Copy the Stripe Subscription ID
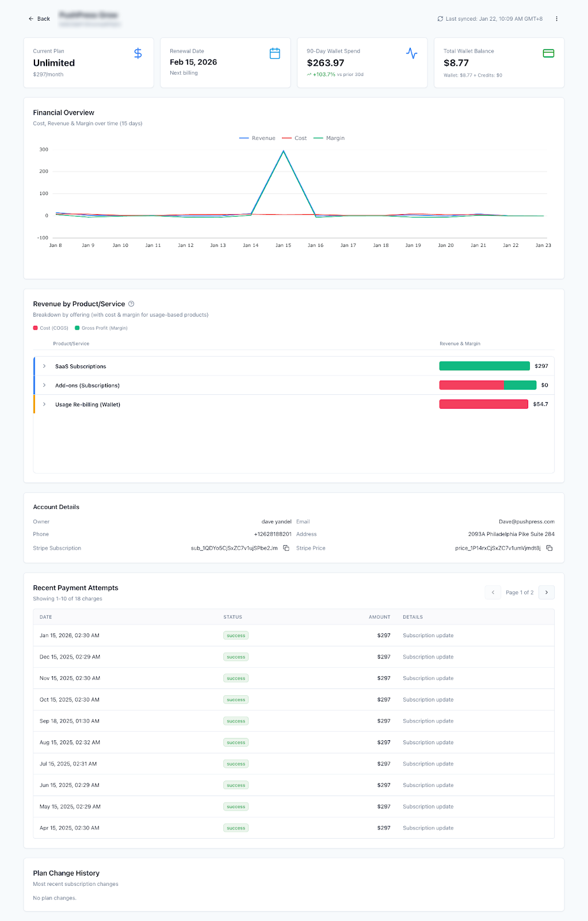This screenshot has width=588, height=921. [x=286, y=548]
